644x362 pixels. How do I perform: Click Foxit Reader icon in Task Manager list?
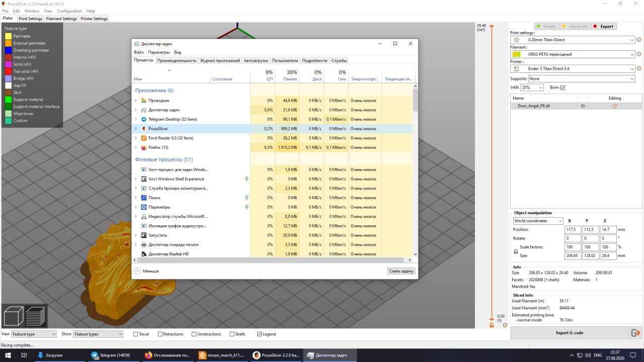144,138
